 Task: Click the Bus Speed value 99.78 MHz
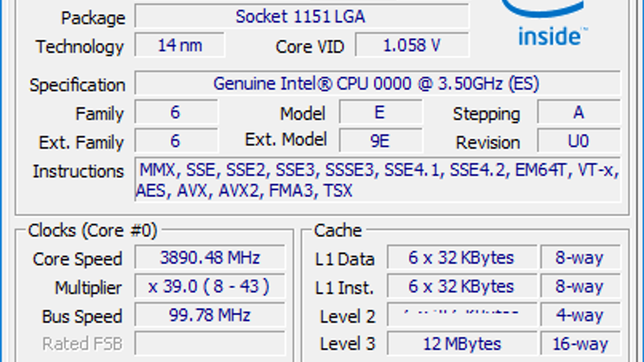(x=210, y=315)
